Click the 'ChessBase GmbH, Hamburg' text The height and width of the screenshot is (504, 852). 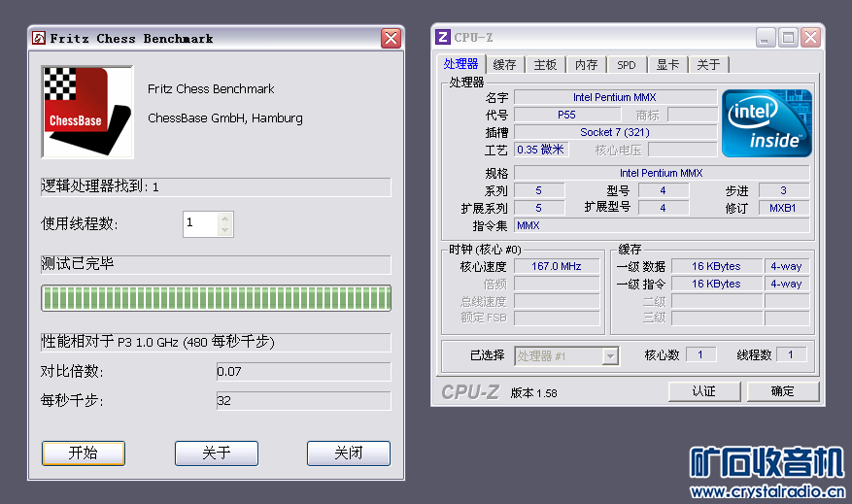(225, 118)
